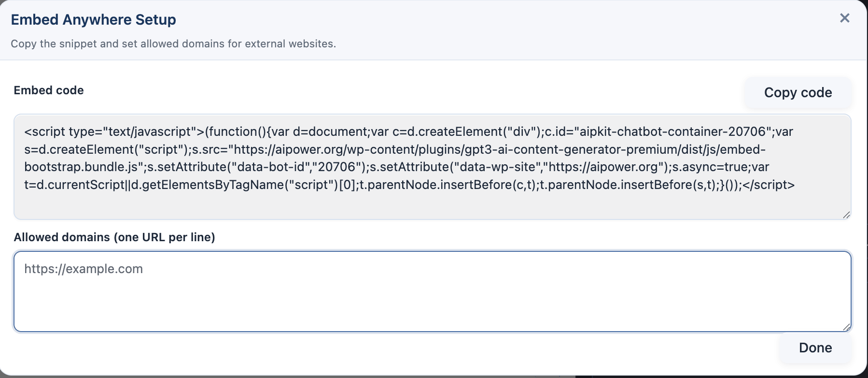Click the snippet instructions subtitle text

(x=173, y=44)
